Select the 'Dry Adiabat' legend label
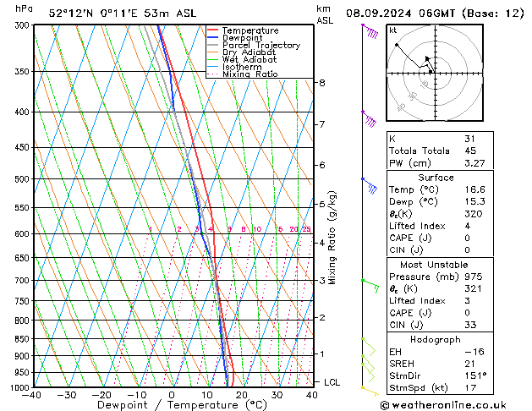532x411 pixels. pyautogui.click(x=249, y=52)
